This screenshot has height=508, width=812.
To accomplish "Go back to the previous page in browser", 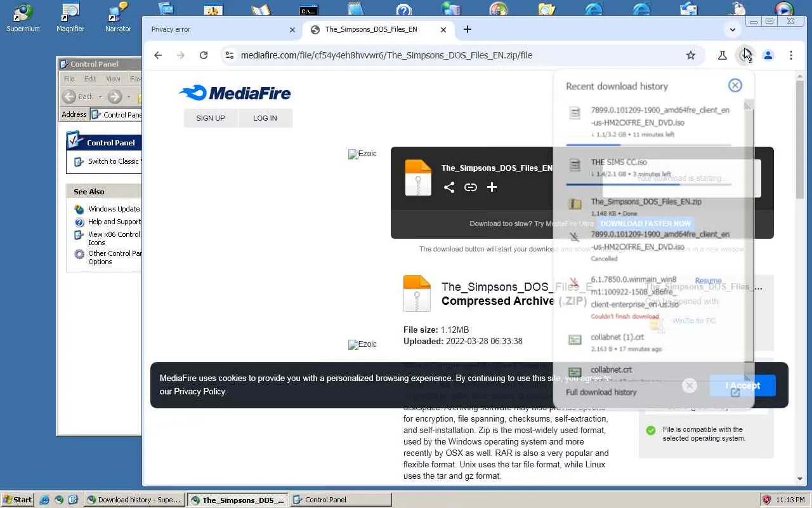I will (158, 55).
